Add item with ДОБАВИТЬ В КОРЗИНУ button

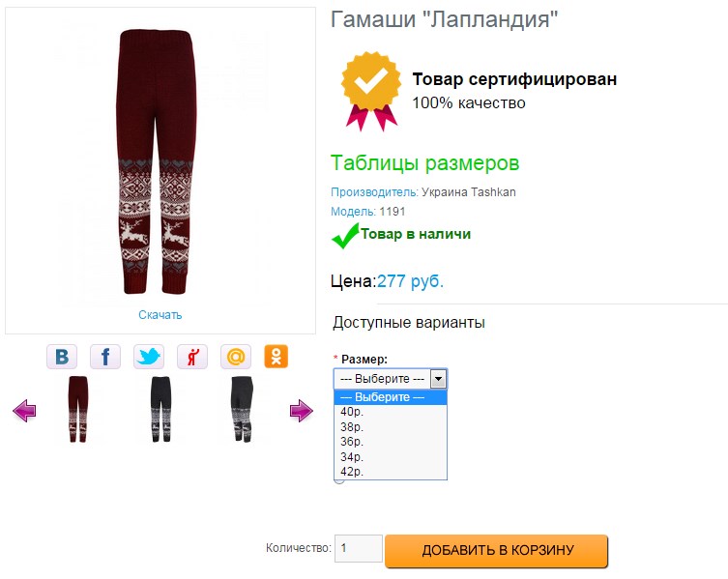point(496,551)
